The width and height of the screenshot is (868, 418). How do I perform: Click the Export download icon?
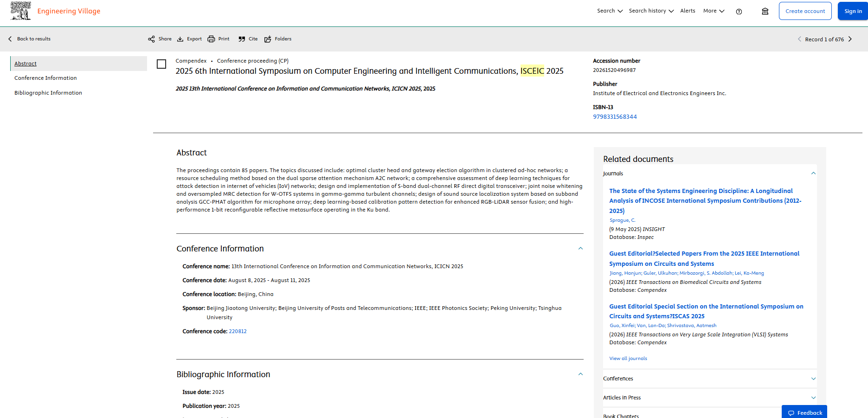coord(180,39)
